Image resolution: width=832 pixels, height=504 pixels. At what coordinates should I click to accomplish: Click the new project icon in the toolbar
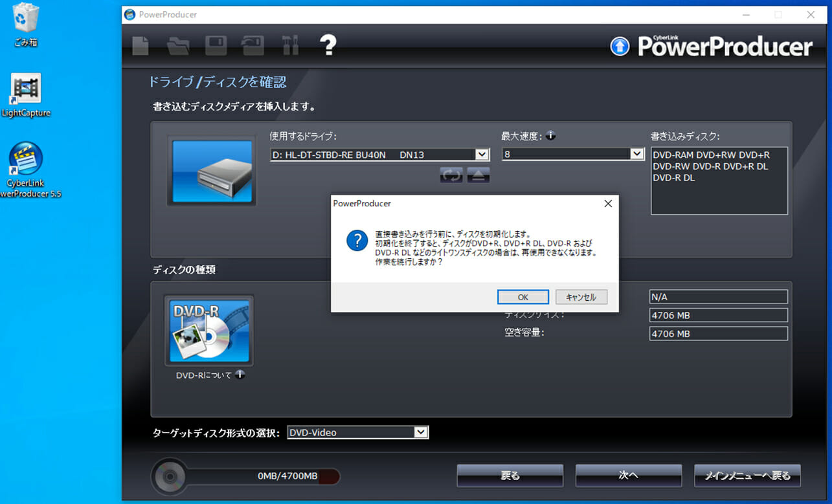pyautogui.click(x=141, y=46)
